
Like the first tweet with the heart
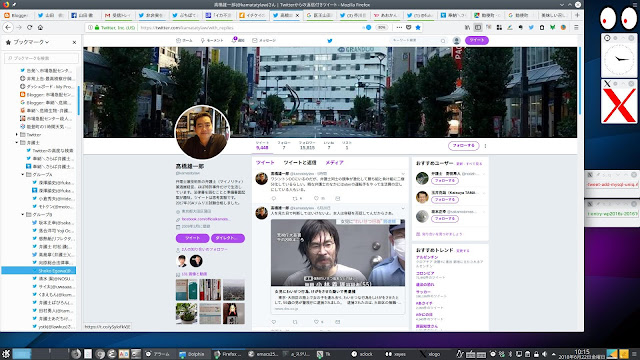point(316,198)
